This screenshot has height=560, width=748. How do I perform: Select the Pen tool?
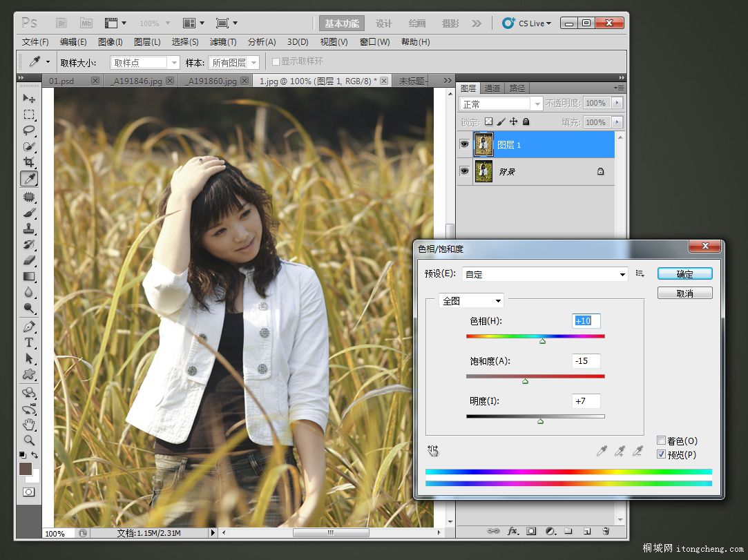[29, 327]
